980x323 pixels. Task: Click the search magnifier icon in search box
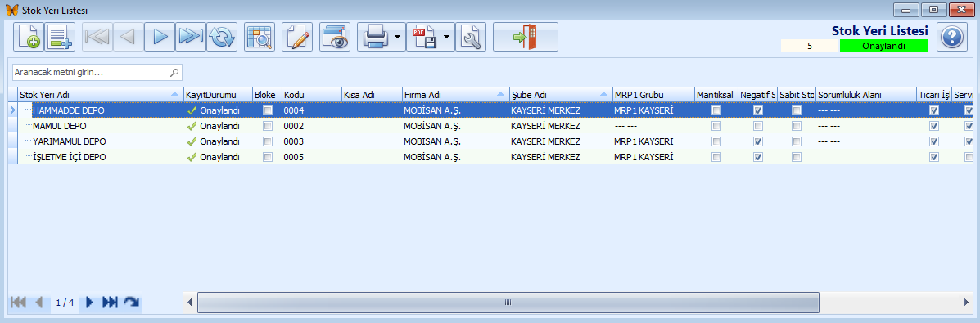point(174,73)
